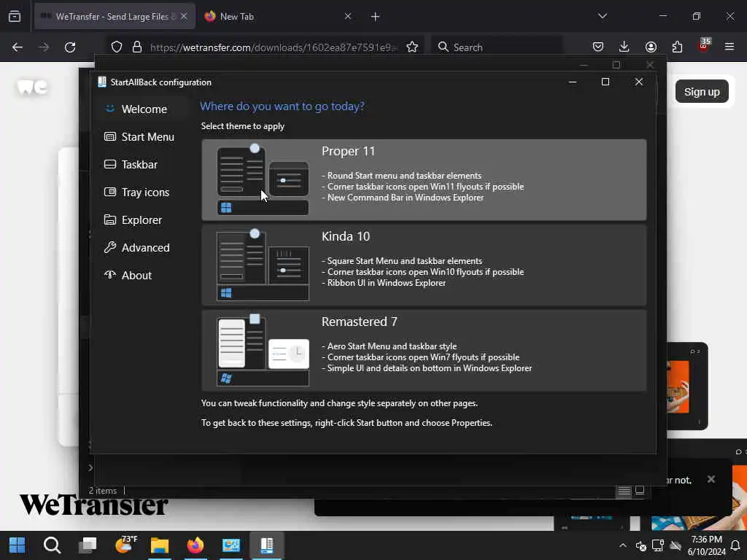Open the Firefox downloads panel
This screenshot has height=560, width=747.
[624, 47]
